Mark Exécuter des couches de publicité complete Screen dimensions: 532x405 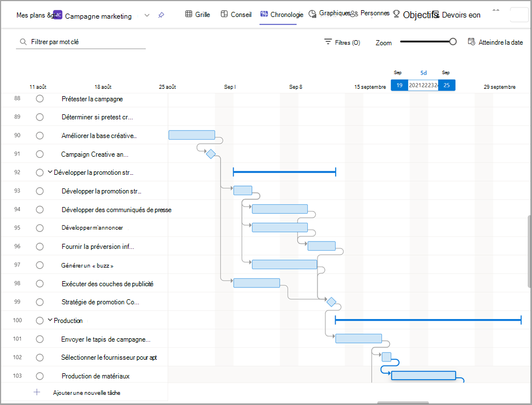[40, 283]
